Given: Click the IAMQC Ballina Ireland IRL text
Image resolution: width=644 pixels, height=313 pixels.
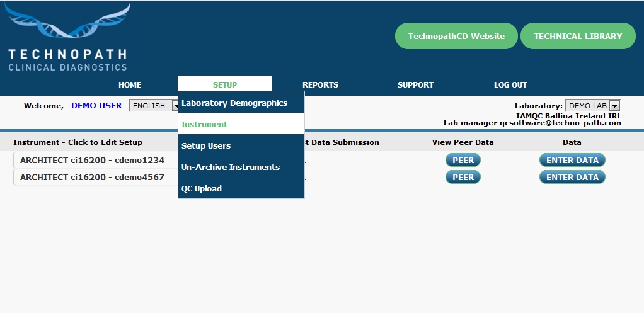Looking at the screenshot, I should 568,116.
